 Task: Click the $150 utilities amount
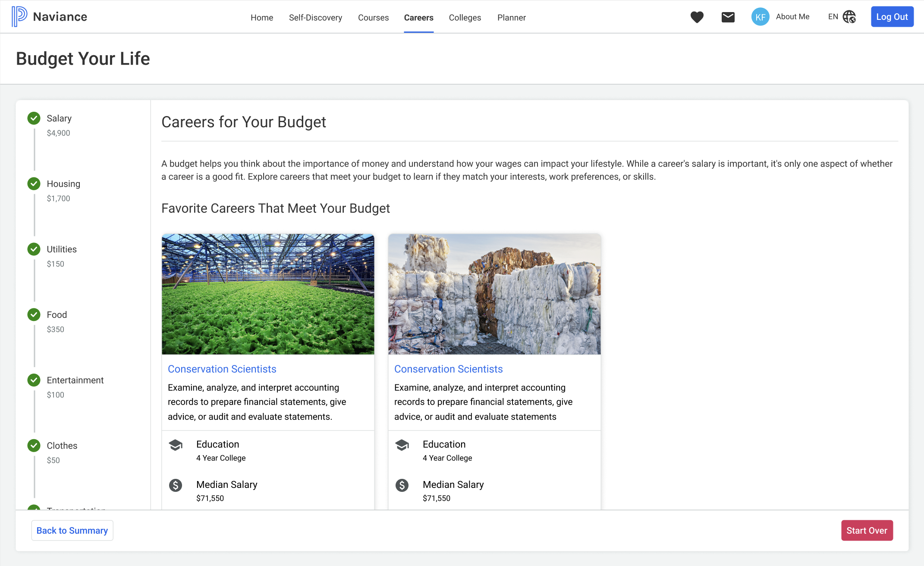pos(55,264)
